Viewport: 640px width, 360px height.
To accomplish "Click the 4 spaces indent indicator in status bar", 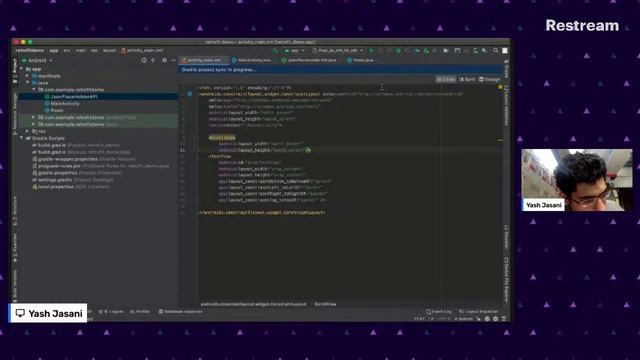I will click(x=464, y=319).
